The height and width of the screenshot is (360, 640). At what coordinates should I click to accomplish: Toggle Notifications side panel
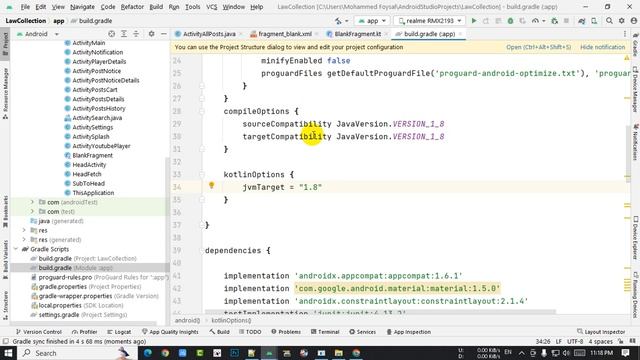click(635, 142)
